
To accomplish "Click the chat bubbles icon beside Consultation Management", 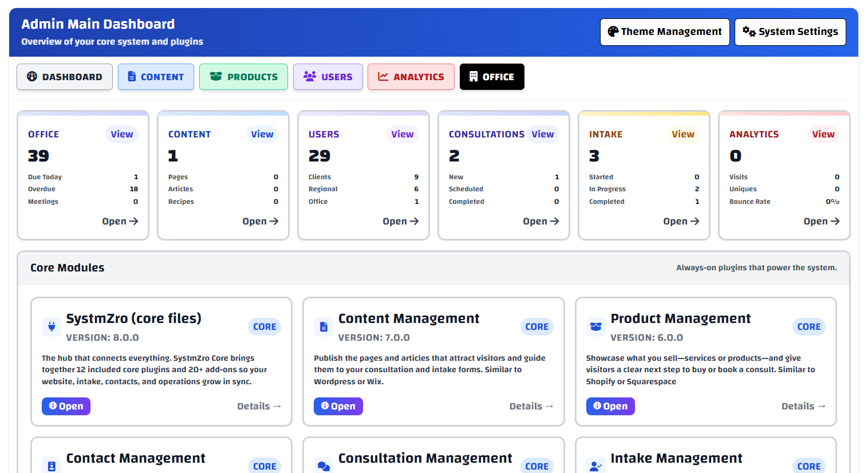I will [323, 466].
